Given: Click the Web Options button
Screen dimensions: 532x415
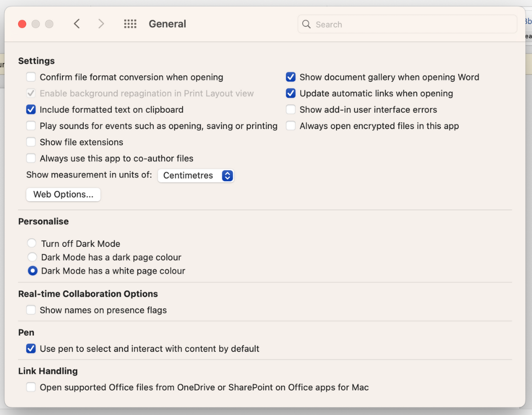Looking at the screenshot, I should pos(63,194).
